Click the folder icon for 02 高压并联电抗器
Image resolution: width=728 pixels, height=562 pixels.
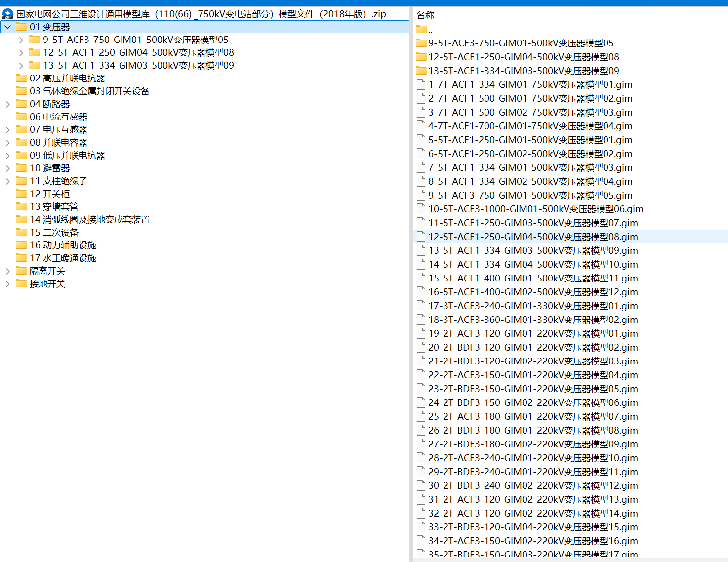21,78
